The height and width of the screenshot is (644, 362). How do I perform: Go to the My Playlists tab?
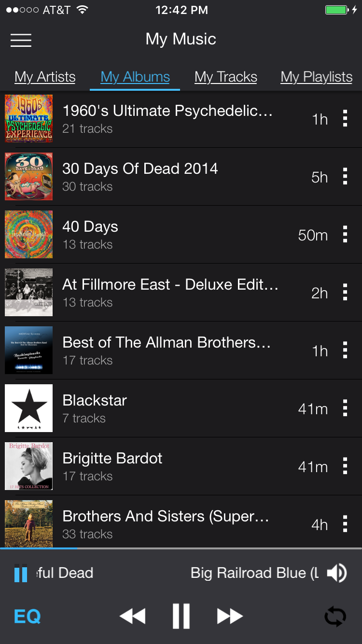tap(317, 77)
